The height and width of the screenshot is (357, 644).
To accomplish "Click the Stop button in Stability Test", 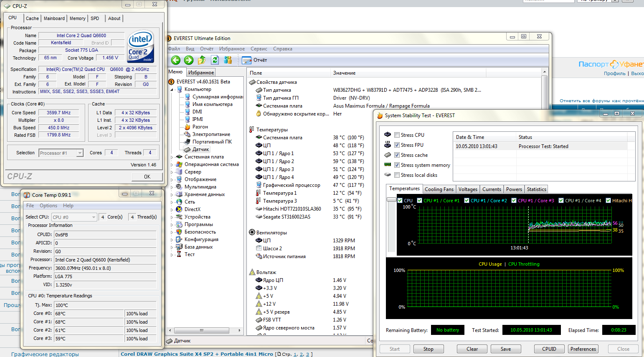I will tap(428, 349).
